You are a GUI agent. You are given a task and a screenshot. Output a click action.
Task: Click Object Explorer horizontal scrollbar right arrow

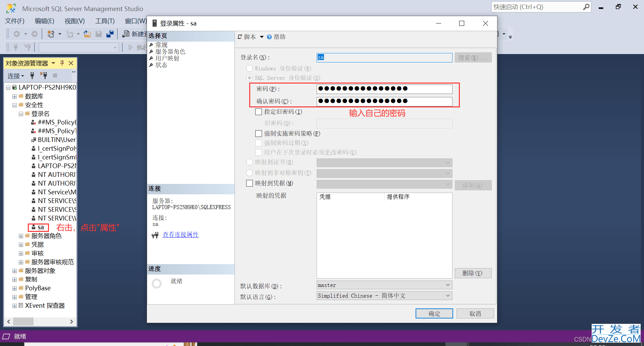[x=71, y=322]
